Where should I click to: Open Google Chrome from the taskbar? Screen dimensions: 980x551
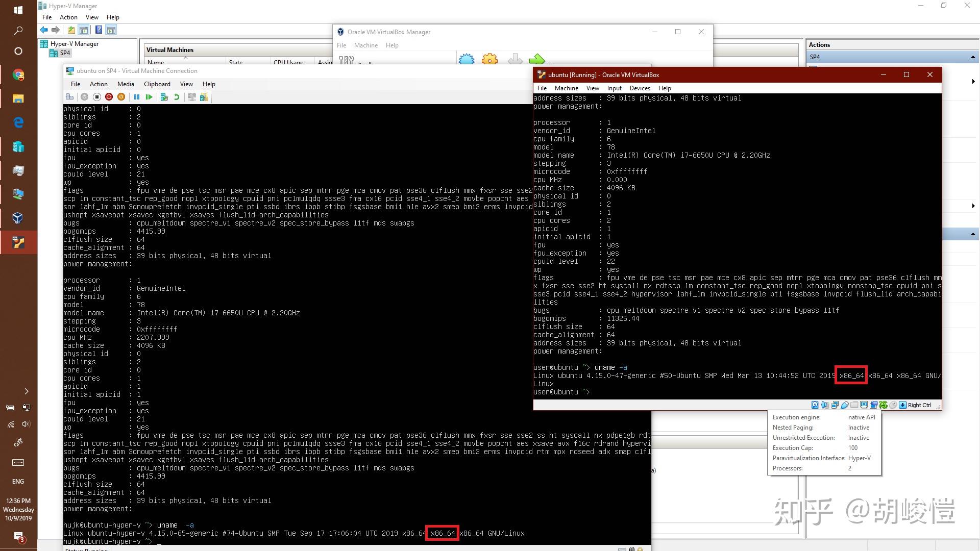(x=18, y=76)
